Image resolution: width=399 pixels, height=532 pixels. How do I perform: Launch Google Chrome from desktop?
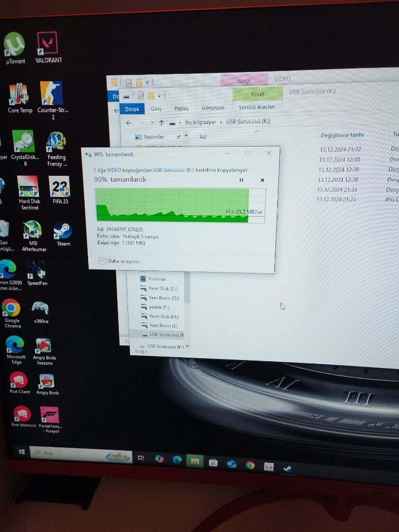pyautogui.click(x=11, y=313)
